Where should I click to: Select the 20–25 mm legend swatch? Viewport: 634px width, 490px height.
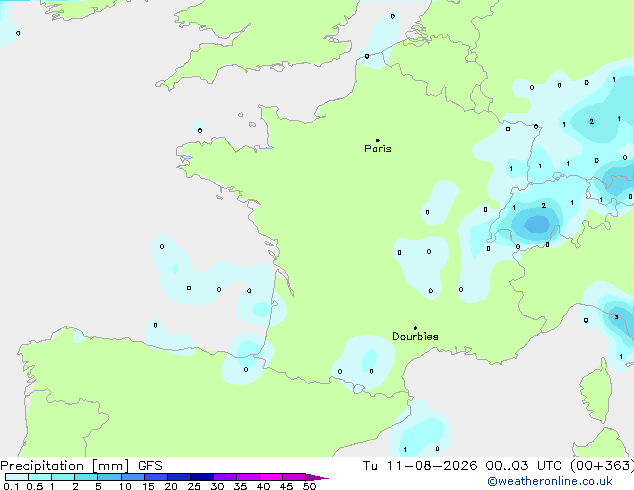click(x=179, y=477)
